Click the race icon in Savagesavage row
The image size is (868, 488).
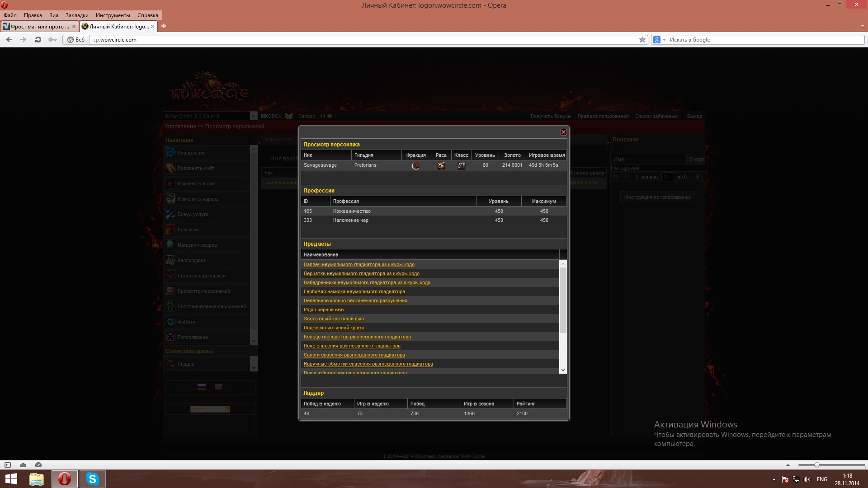441,166
